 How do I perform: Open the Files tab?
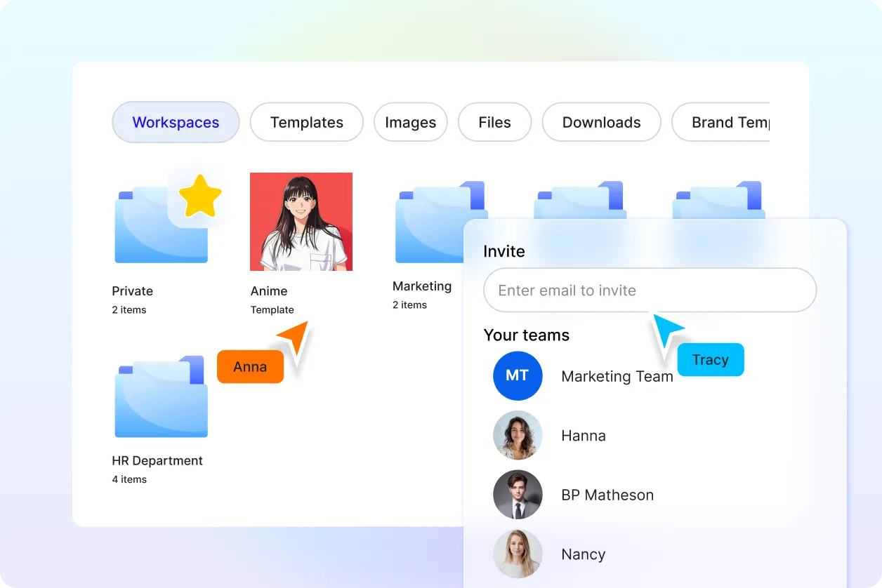pos(494,122)
